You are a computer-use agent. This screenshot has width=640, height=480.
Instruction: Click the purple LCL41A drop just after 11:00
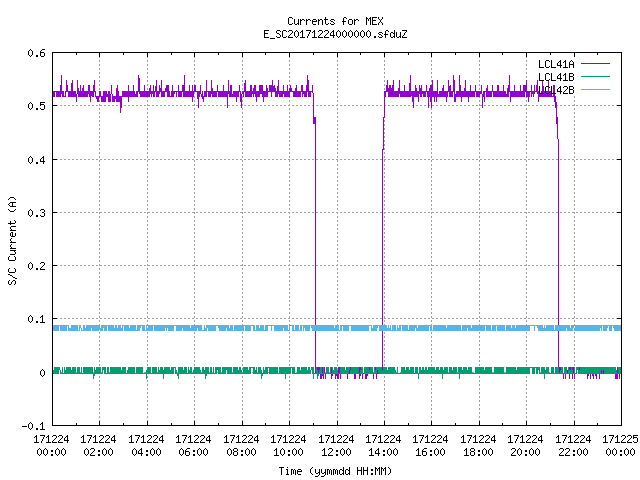click(315, 245)
